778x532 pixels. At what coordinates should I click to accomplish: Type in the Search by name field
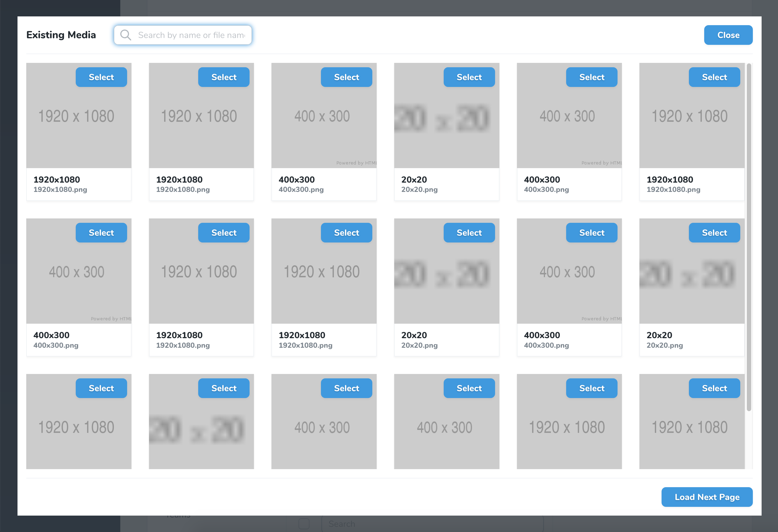pyautogui.click(x=191, y=35)
